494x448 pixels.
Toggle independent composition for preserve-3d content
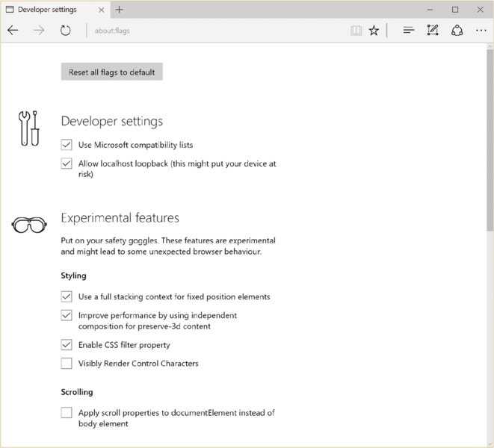pyautogui.click(x=67, y=315)
